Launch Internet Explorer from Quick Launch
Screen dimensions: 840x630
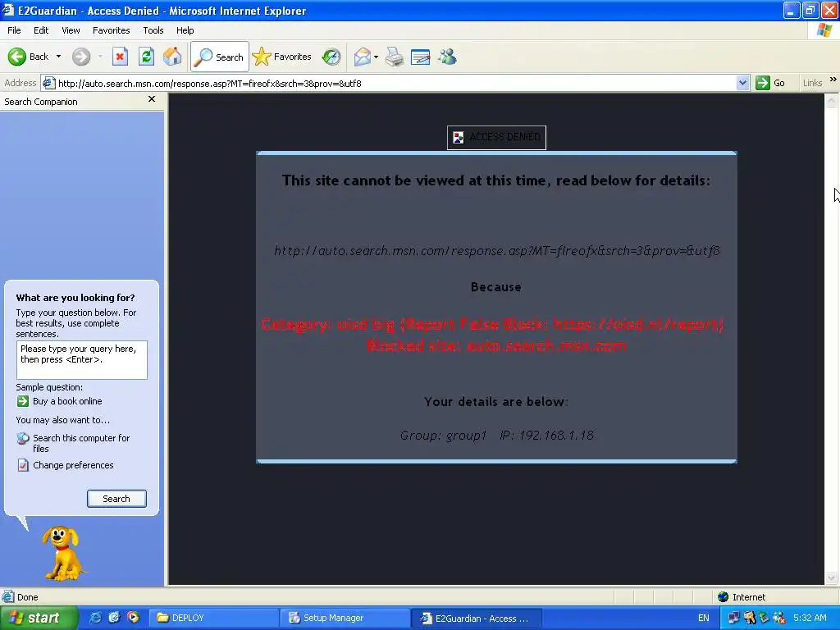pos(95,618)
